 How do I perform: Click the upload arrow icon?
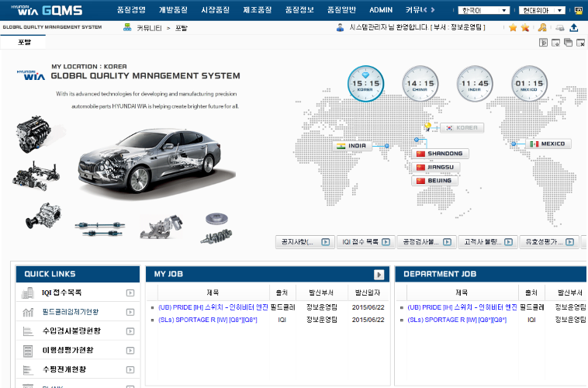[574, 27]
